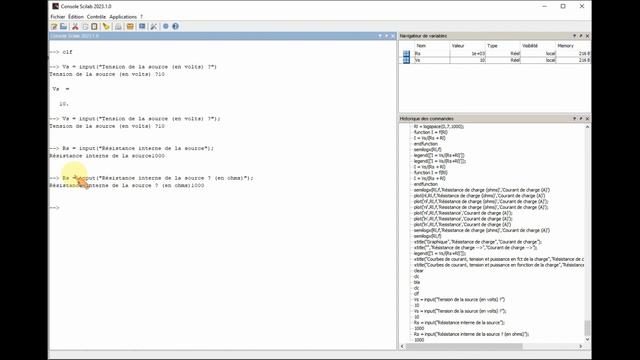Open help for Navigateur de variables panel
The image size is (640, 360).
click(574, 36)
